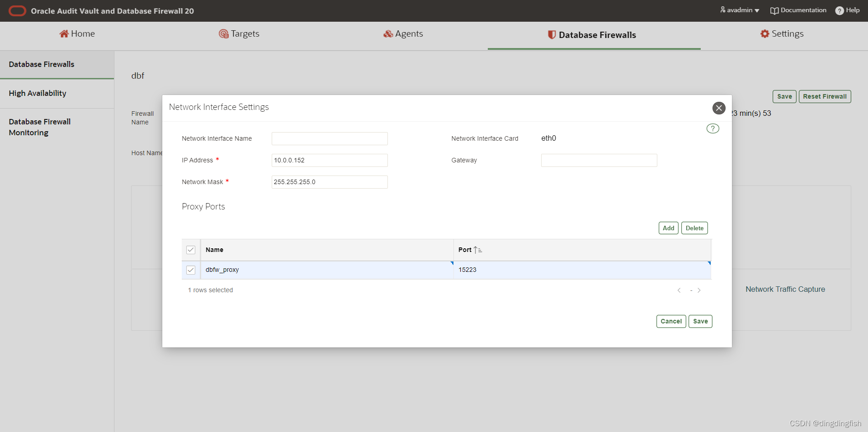The image size is (868, 432).
Task: Open the Settings tab
Action: [x=782, y=34]
